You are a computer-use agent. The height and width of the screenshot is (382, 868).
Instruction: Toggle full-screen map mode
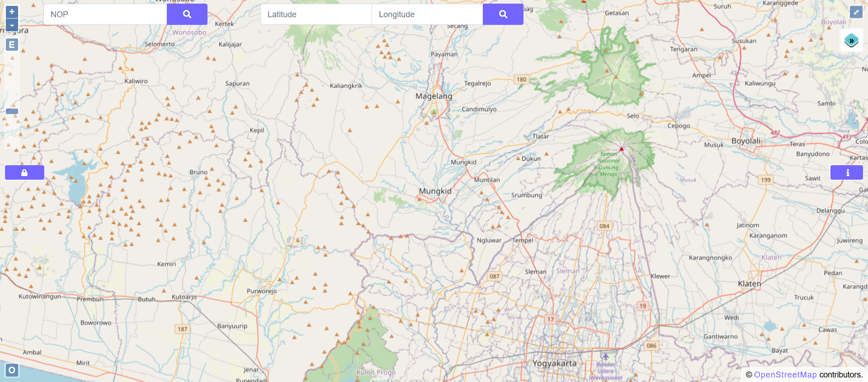[x=856, y=12]
